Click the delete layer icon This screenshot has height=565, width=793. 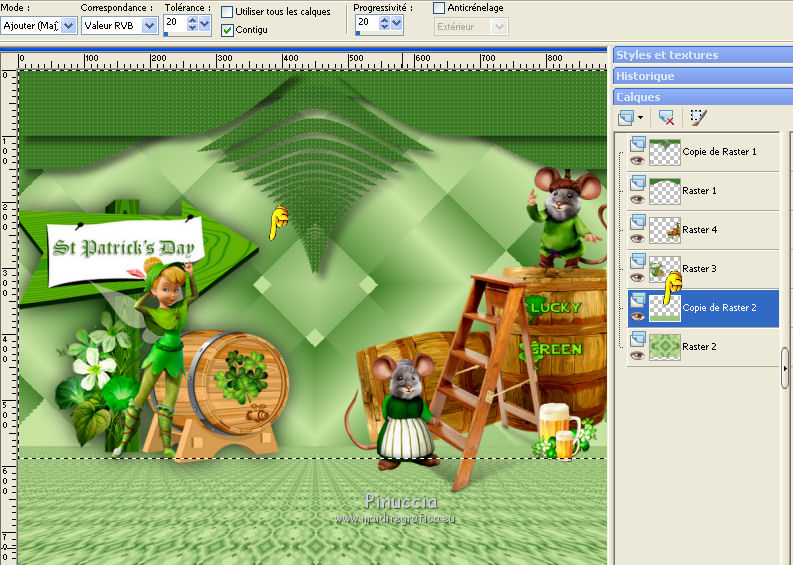point(666,118)
